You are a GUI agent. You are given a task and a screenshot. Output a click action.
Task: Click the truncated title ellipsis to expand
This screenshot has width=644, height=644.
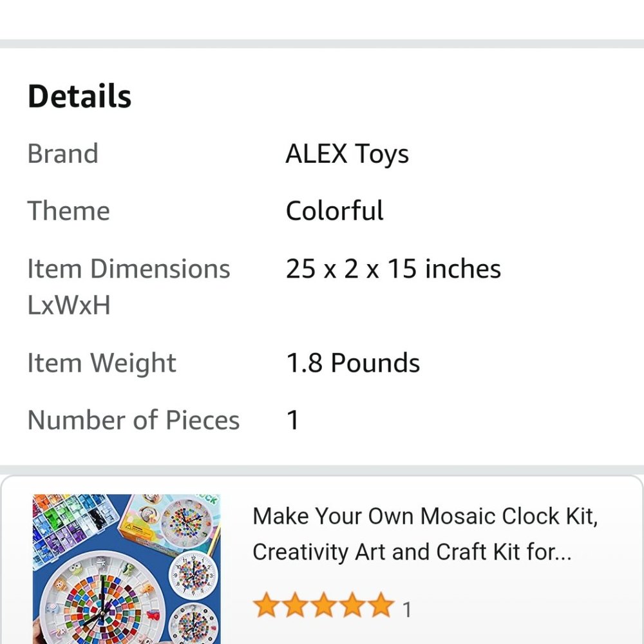[x=560, y=552]
